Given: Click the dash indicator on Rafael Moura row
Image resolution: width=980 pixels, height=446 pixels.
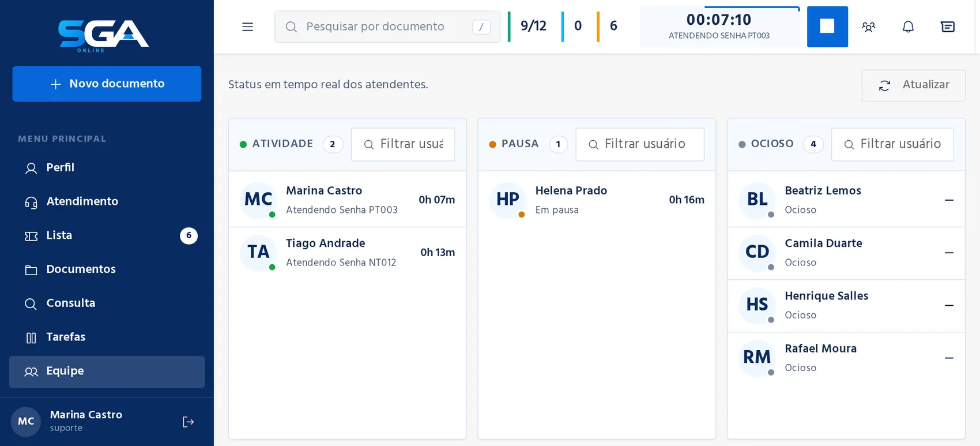Looking at the screenshot, I should point(949,358).
